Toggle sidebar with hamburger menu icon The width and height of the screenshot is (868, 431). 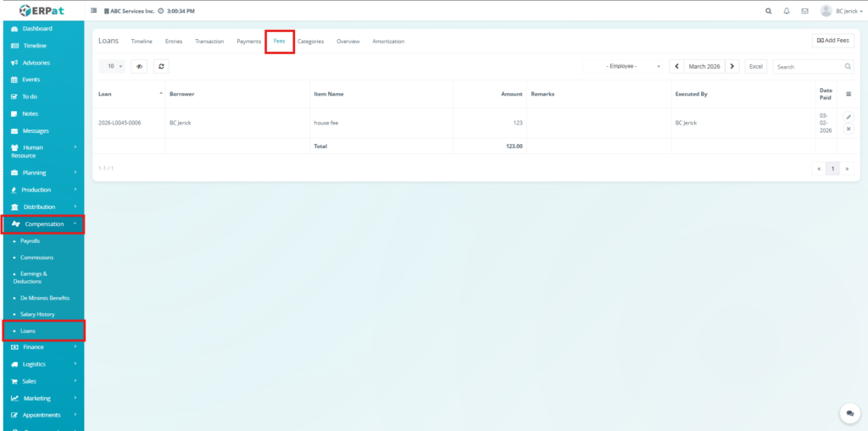point(94,11)
